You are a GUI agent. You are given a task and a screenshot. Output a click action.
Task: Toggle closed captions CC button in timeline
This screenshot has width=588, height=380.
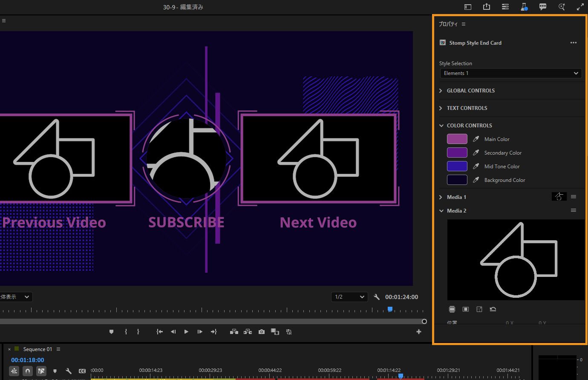[82, 371]
